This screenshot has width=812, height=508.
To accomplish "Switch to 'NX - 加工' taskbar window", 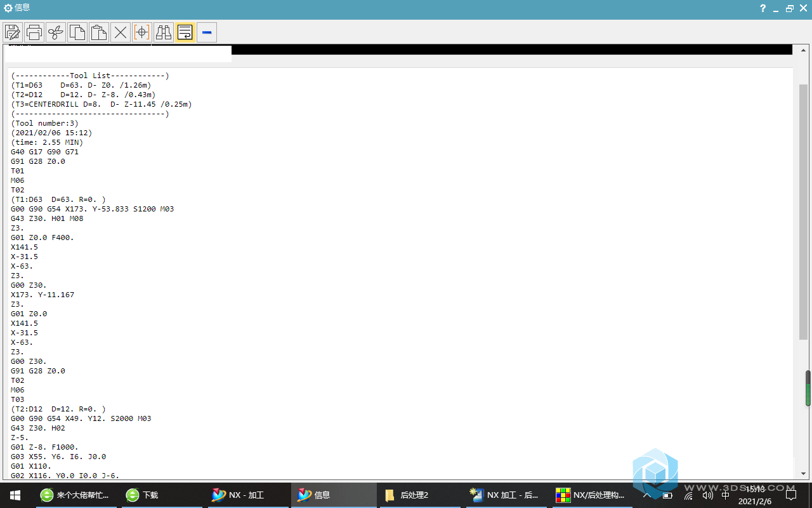I will click(x=247, y=495).
